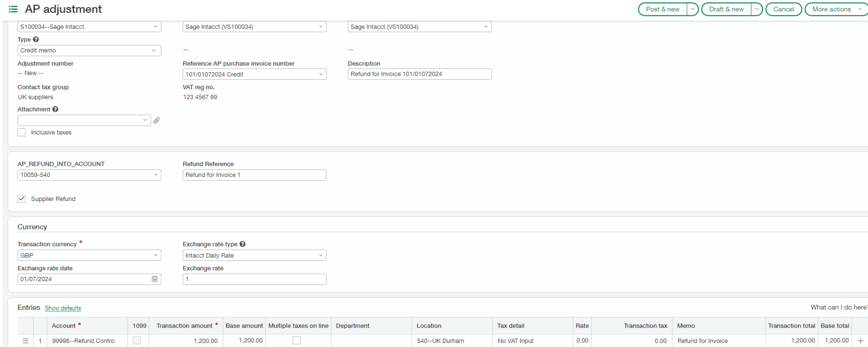This screenshot has width=868, height=347.
Task: Expand the Post & new arrow menu
Action: [x=692, y=9]
